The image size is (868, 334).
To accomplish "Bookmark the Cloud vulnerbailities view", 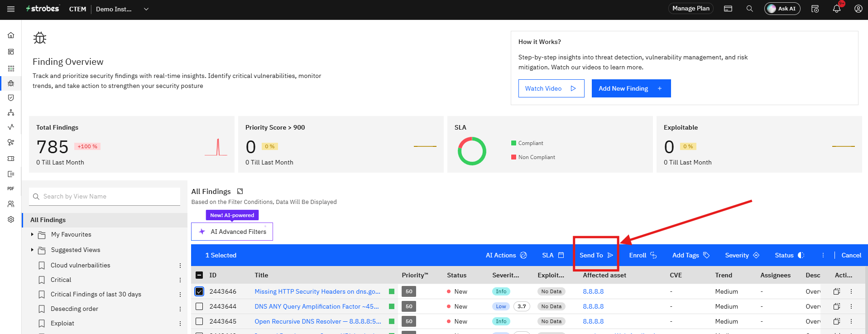I will click(42, 265).
